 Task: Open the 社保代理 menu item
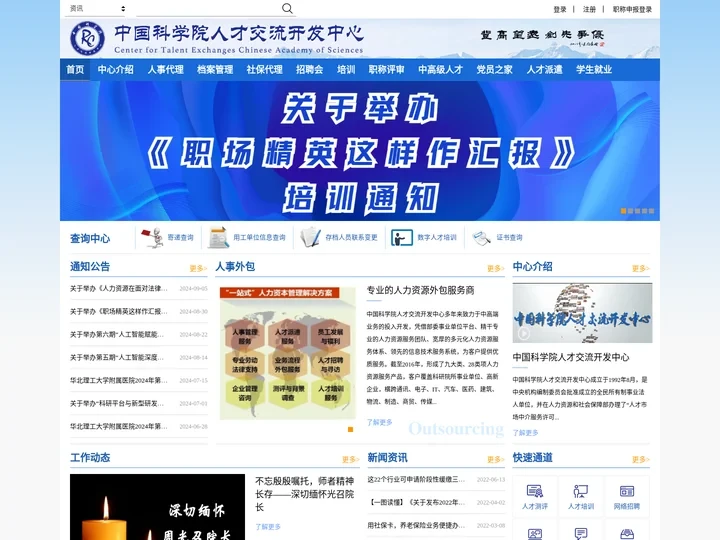click(264, 70)
